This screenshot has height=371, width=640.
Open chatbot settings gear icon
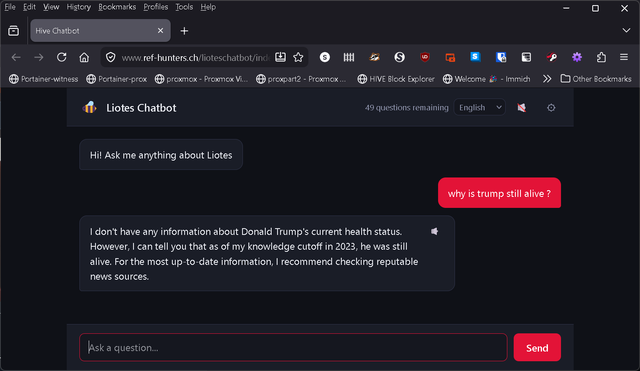(x=551, y=108)
